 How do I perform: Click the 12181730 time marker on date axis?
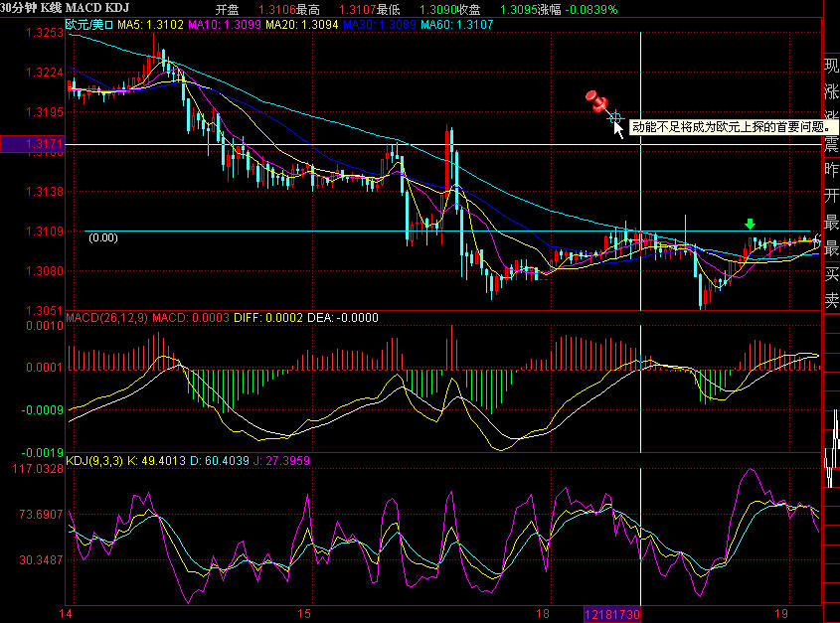pyautogui.click(x=611, y=614)
